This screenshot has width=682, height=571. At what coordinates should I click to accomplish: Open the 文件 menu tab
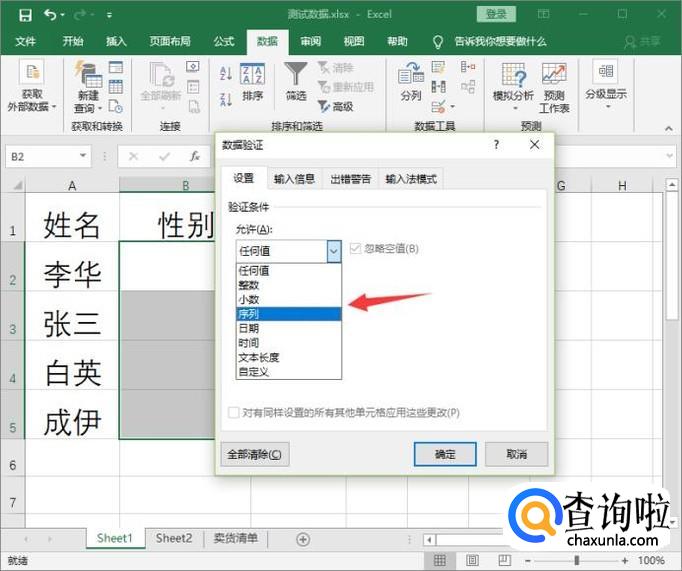tap(26, 42)
